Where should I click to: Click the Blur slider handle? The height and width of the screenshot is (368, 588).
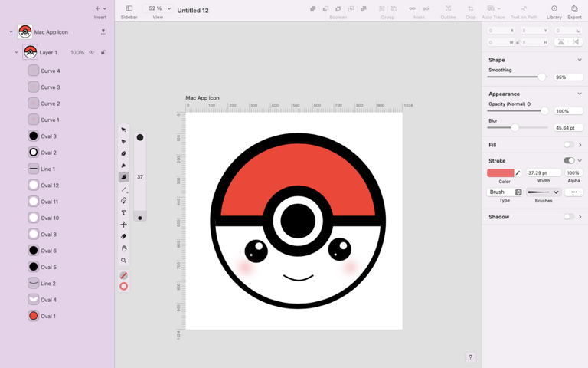point(514,128)
